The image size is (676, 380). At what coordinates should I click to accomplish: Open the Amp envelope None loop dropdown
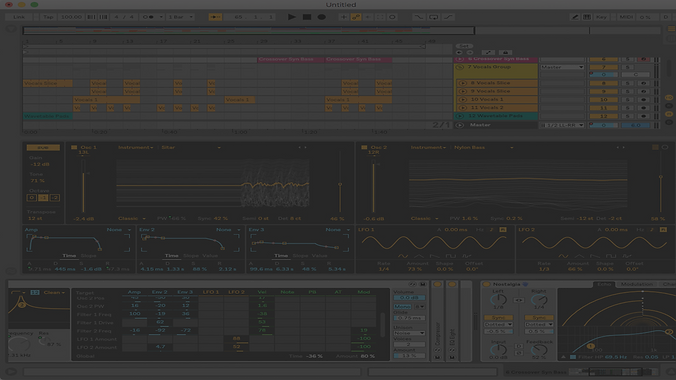119,230
